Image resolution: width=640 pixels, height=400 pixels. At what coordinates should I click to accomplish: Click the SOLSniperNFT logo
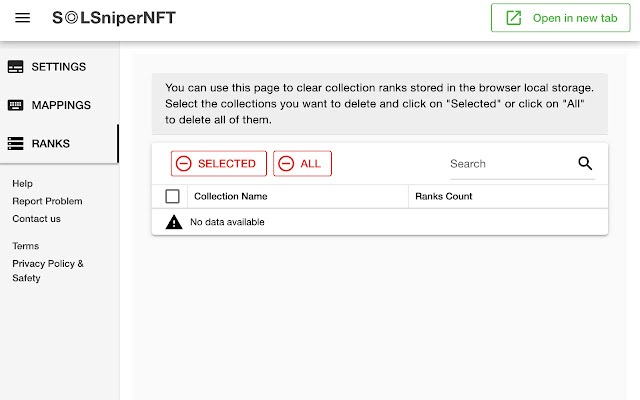pos(113,18)
